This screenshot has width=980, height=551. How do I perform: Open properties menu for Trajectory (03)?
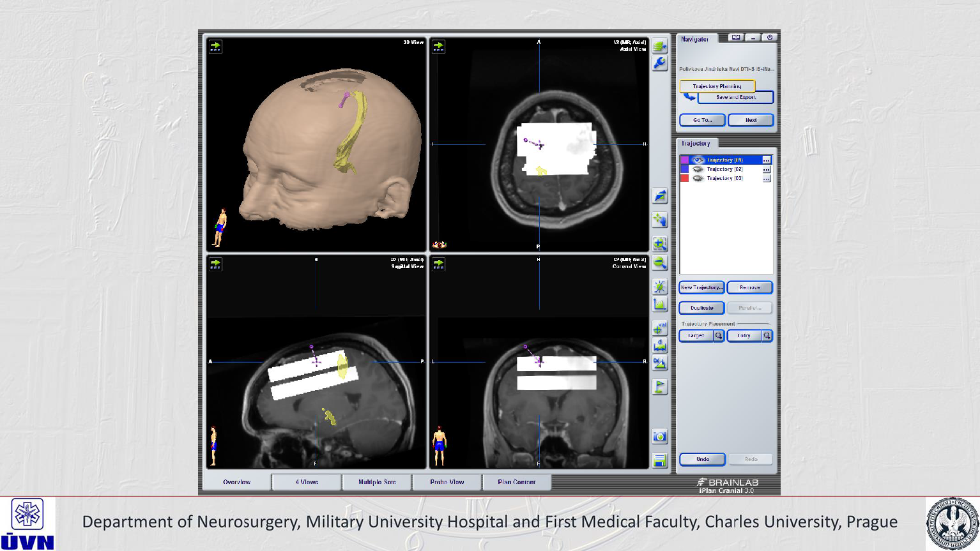point(767,179)
